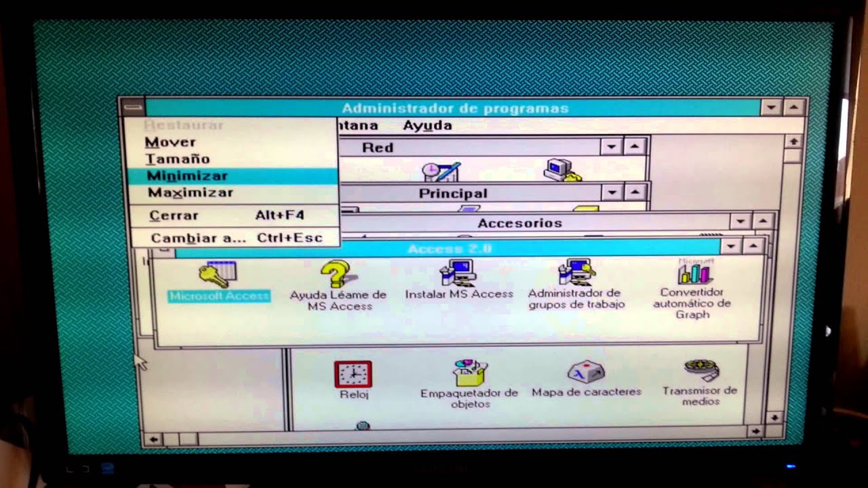Click the Red window title bar
The image size is (868, 488).
coord(468,147)
